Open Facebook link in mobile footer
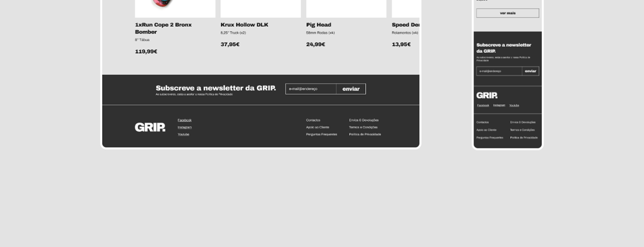The height and width of the screenshot is (247, 644). pos(483,105)
